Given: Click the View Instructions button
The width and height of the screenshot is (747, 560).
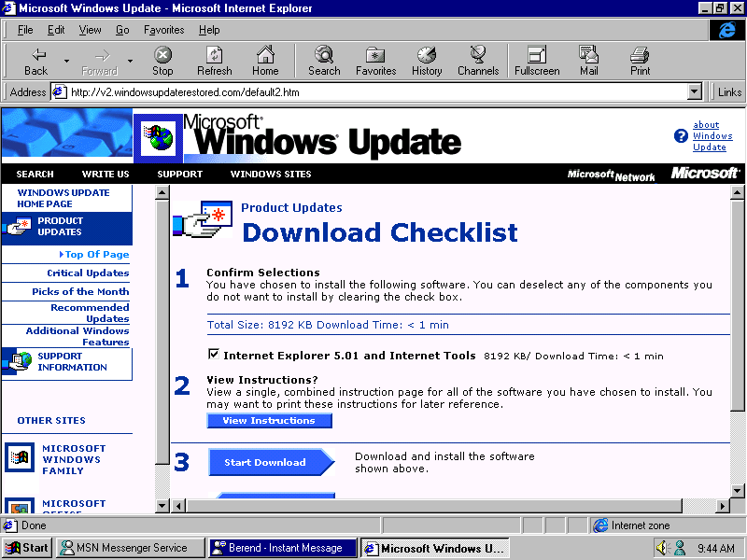Looking at the screenshot, I should (x=269, y=421).
